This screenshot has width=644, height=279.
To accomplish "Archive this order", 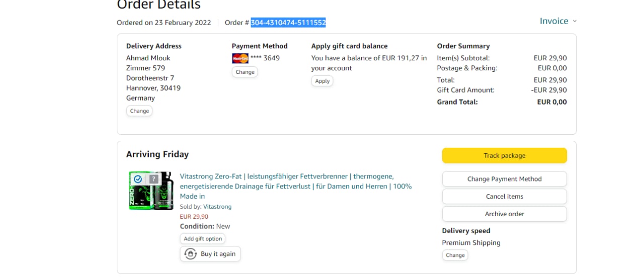I will [504, 214].
